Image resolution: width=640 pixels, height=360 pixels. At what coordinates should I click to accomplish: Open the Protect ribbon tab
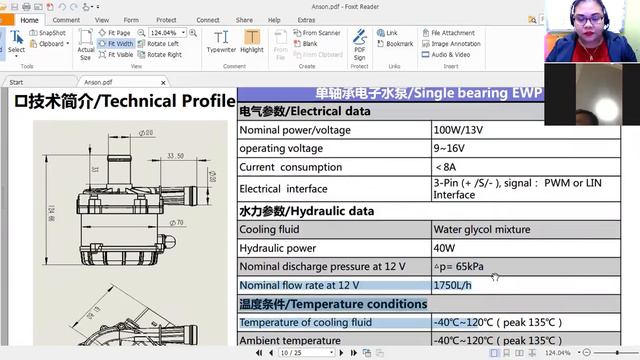point(166,20)
